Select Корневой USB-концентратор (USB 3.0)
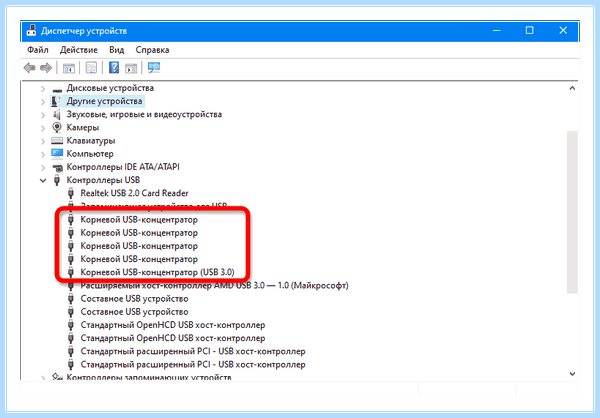Viewport: 600px width, 418px height. [157, 272]
